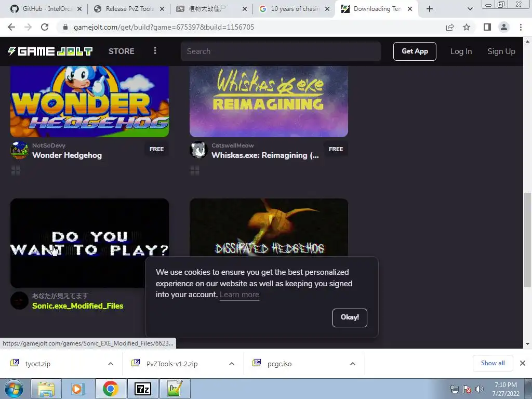
Task: Reload the current page
Action: [x=45, y=27]
